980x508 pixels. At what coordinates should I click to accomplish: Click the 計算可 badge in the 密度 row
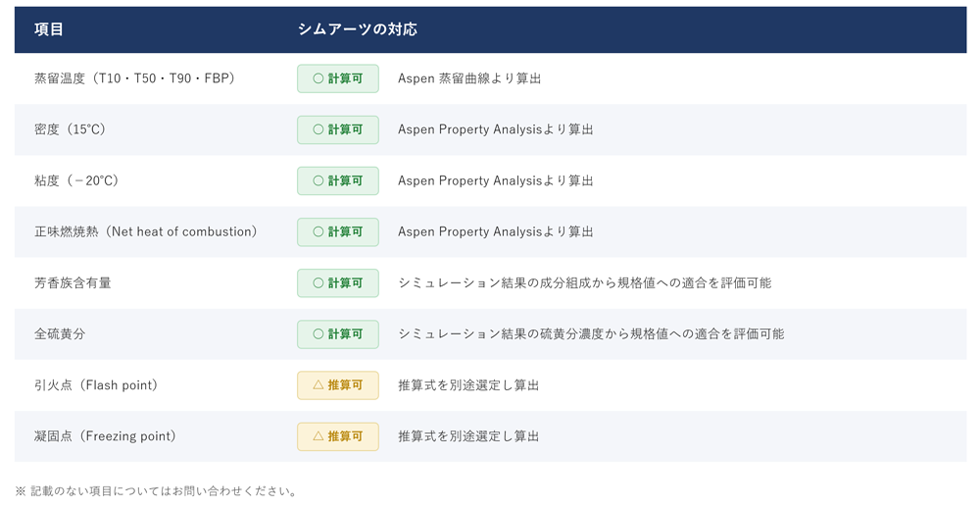337,129
